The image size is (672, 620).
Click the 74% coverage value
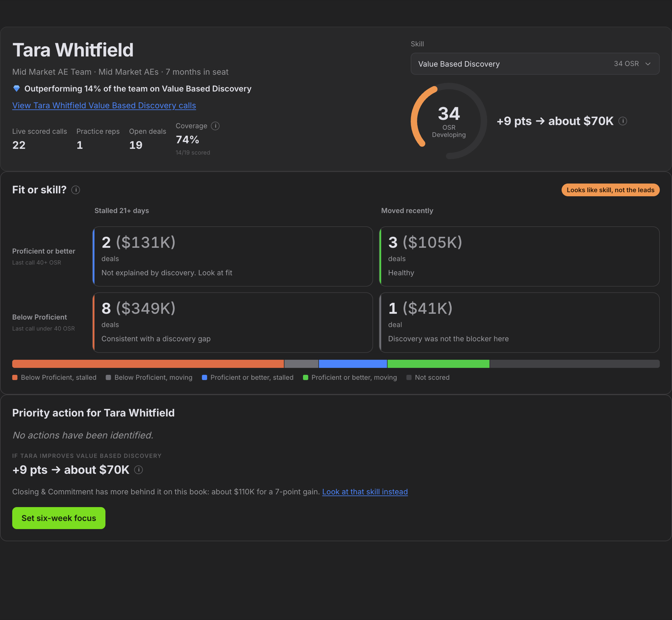tap(187, 140)
